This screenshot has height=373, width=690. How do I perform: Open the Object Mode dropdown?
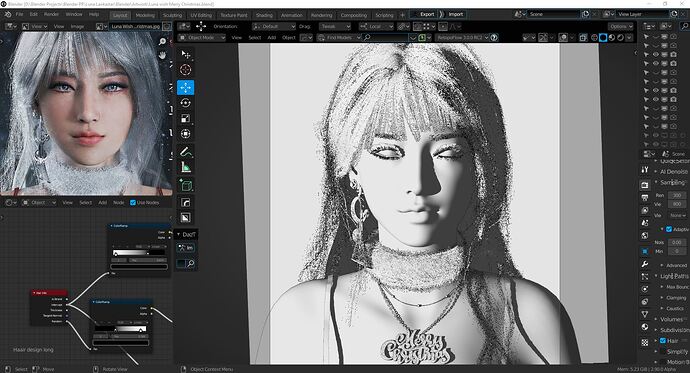tap(202, 37)
